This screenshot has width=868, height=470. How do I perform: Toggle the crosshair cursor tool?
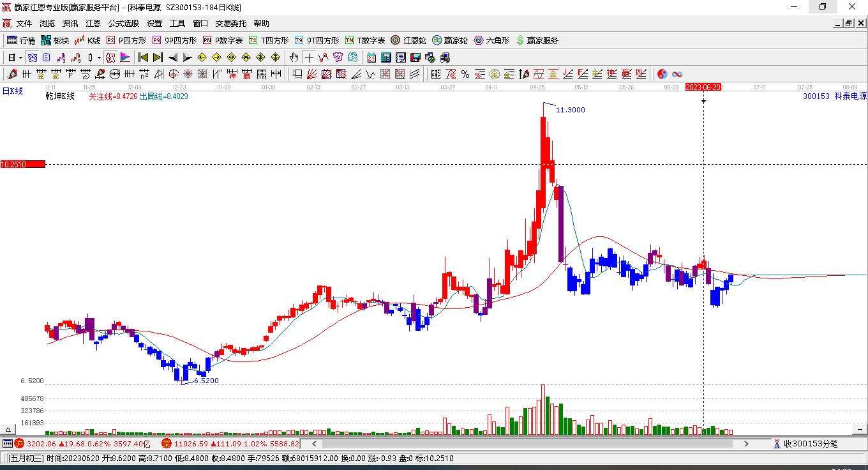click(309, 57)
